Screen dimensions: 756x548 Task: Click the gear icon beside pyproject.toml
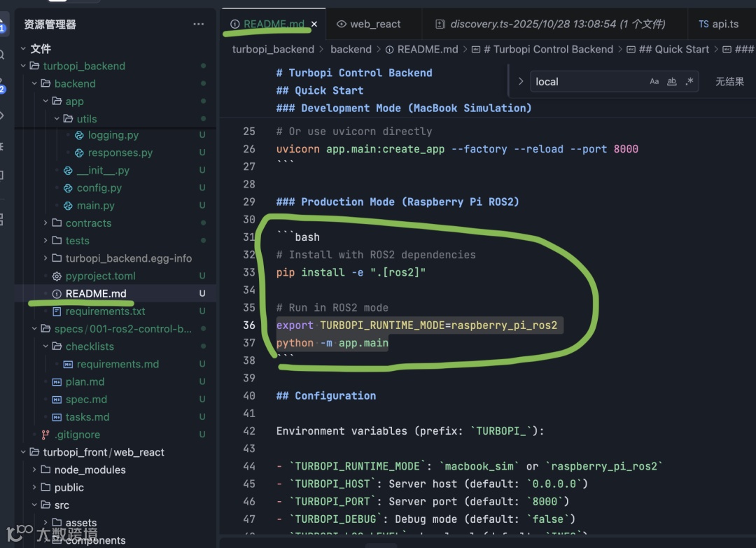point(57,276)
